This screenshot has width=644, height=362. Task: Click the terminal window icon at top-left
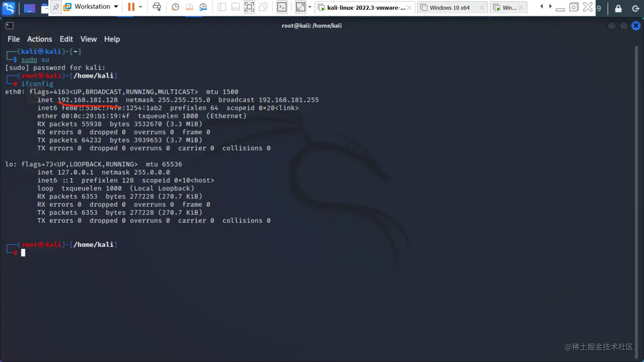tap(9, 26)
